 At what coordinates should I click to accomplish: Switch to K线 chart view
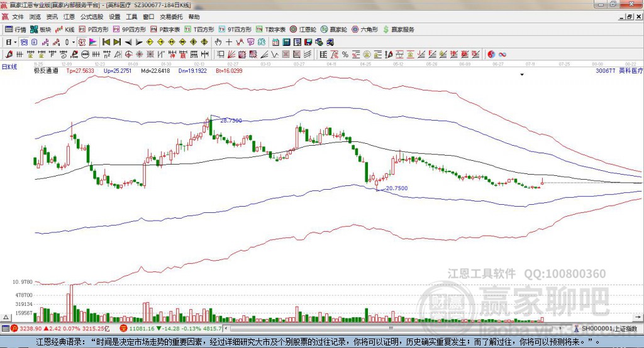(x=65, y=30)
